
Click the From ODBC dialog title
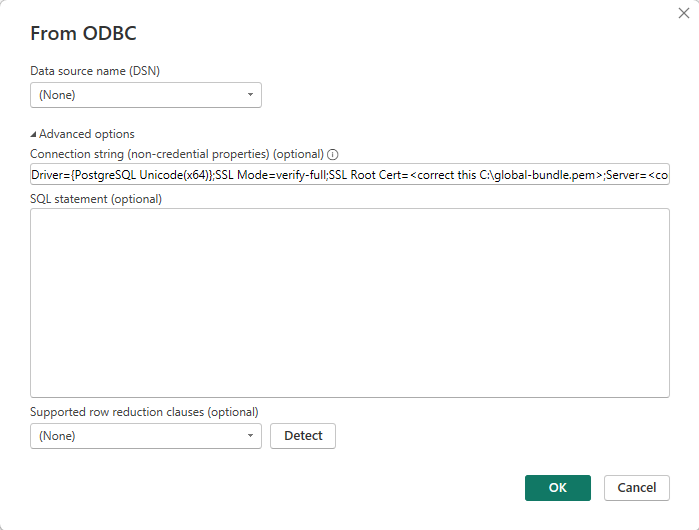[x=83, y=33]
